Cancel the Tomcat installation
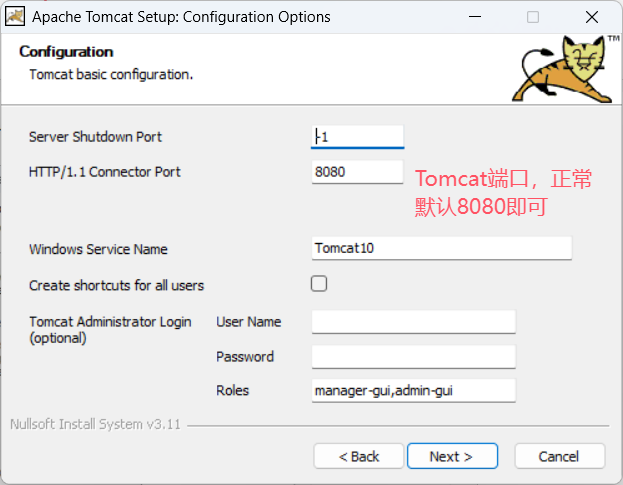The width and height of the screenshot is (623, 485). click(559, 456)
